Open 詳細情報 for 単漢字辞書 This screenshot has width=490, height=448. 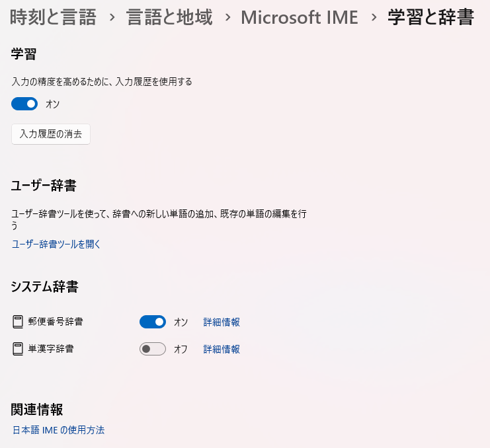tap(222, 349)
